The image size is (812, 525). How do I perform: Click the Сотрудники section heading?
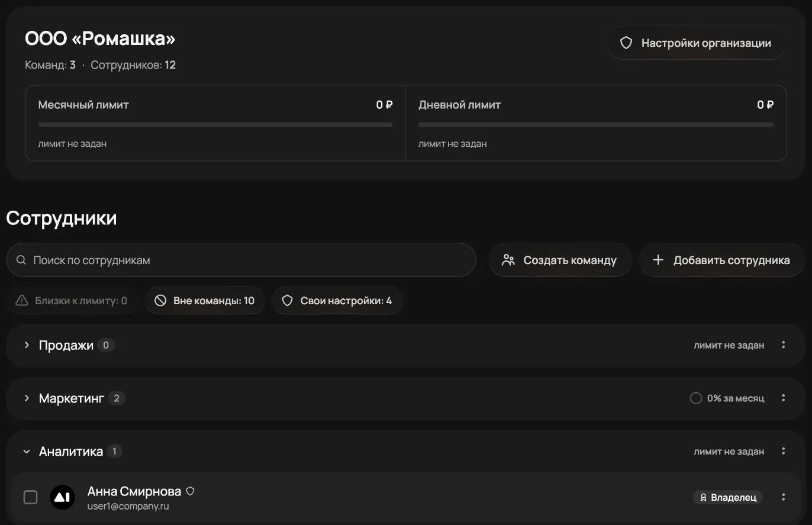tap(62, 218)
